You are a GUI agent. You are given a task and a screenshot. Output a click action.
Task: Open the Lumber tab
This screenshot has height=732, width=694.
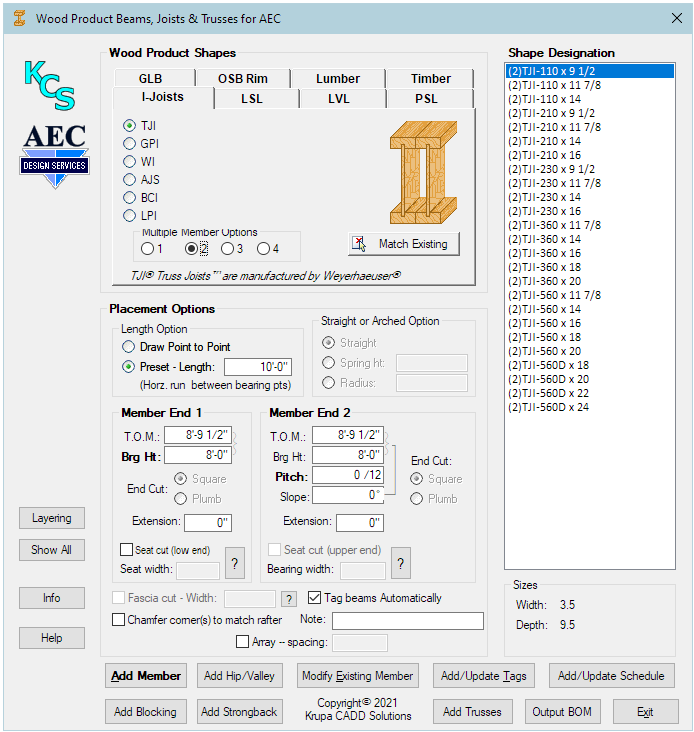pyautogui.click(x=338, y=78)
